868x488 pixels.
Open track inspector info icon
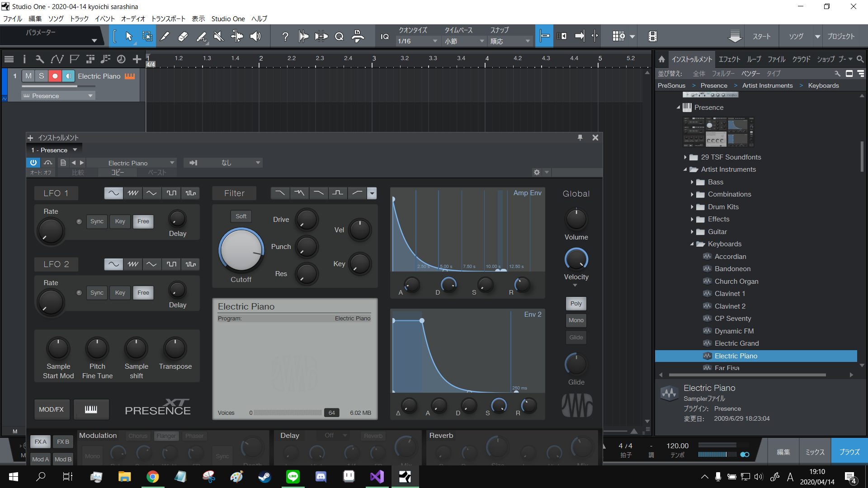(24, 59)
